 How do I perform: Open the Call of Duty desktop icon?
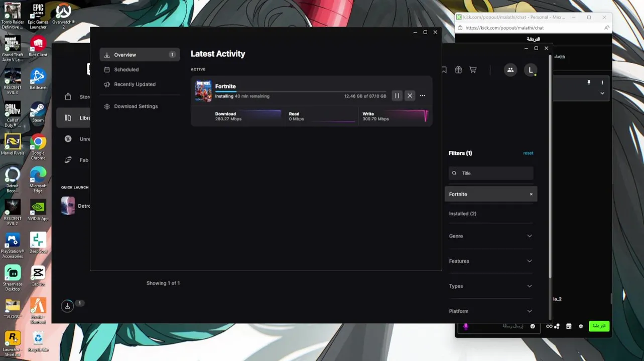(x=13, y=115)
